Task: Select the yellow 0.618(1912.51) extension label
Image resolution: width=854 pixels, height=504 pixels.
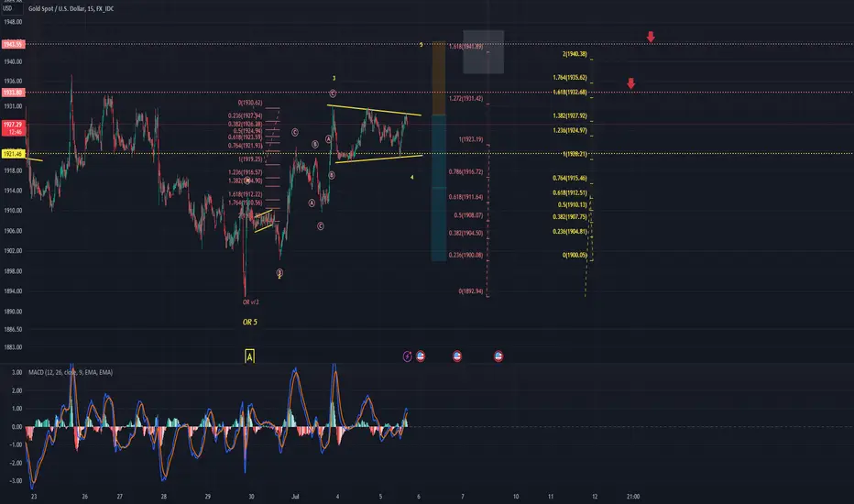Action: (570, 192)
